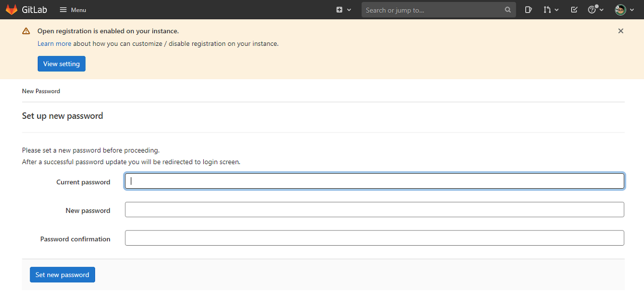Click the New password field label
Image resolution: width=644 pixels, height=293 pixels.
pyautogui.click(x=88, y=210)
